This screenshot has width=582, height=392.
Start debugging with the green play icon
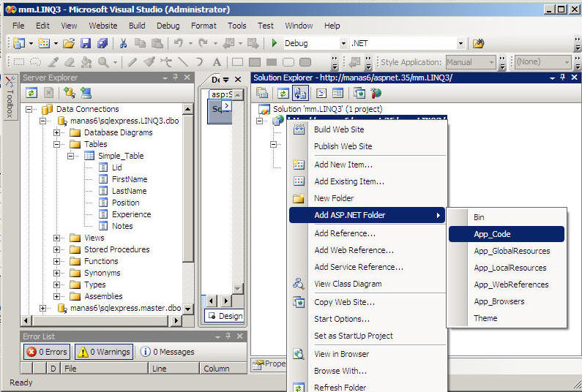(275, 43)
